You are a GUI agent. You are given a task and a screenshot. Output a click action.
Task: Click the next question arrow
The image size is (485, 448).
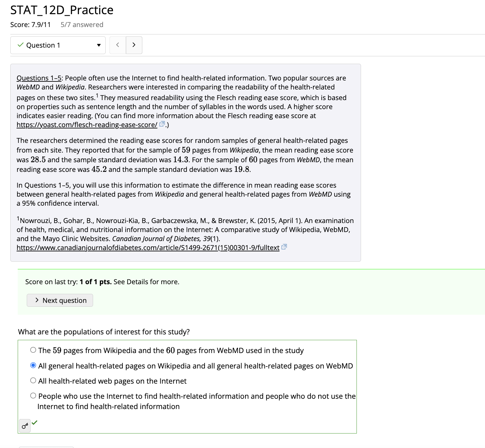(134, 45)
